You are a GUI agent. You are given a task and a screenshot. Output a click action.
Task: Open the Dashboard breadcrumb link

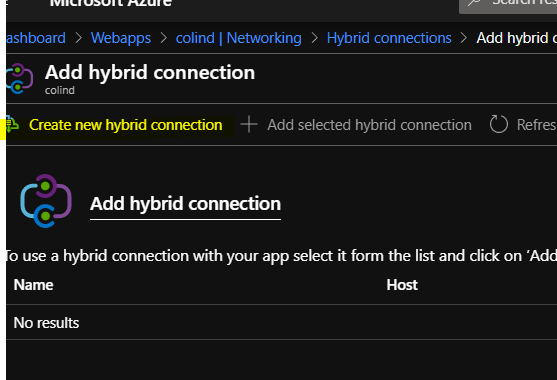pyautogui.click(x=36, y=38)
